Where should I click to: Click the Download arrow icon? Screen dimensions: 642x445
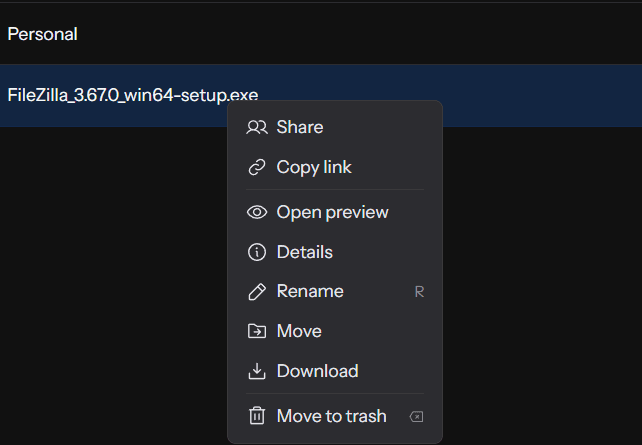[257, 371]
